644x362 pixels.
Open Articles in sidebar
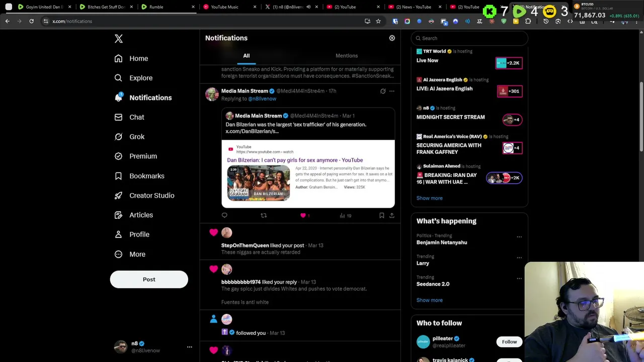[x=133, y=215]
